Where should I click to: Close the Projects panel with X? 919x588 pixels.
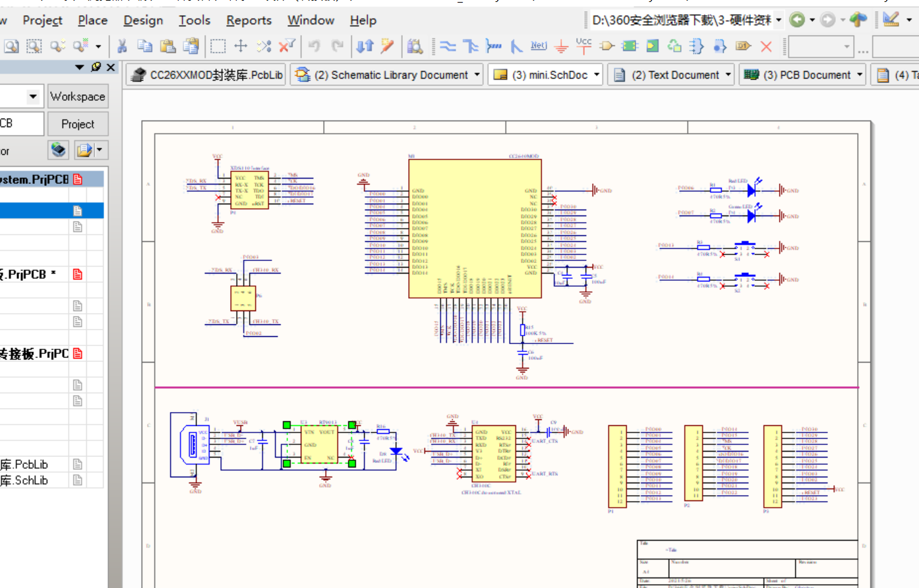111,67
